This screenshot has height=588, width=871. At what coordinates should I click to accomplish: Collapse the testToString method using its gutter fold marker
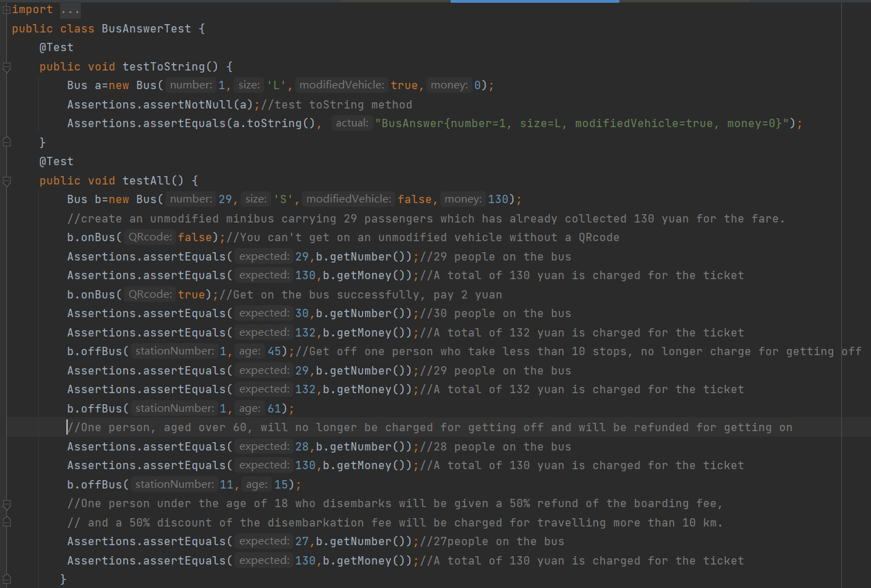click(6, 67)
